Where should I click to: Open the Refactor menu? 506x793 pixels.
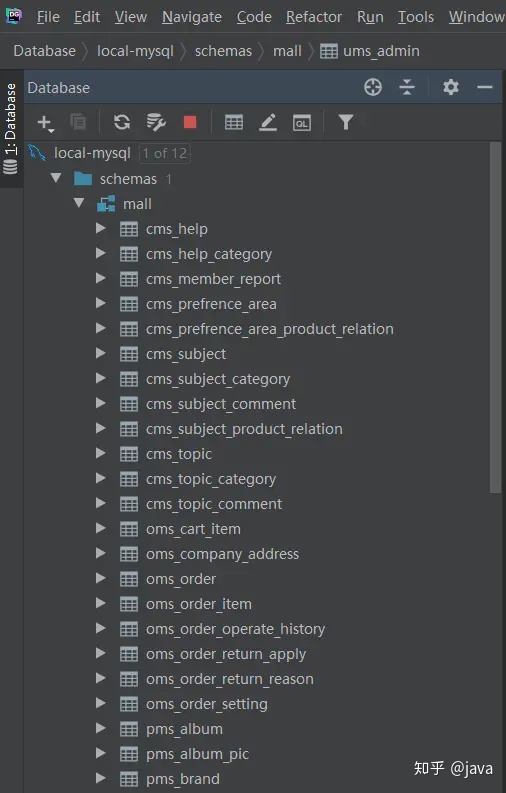point(314,17)
